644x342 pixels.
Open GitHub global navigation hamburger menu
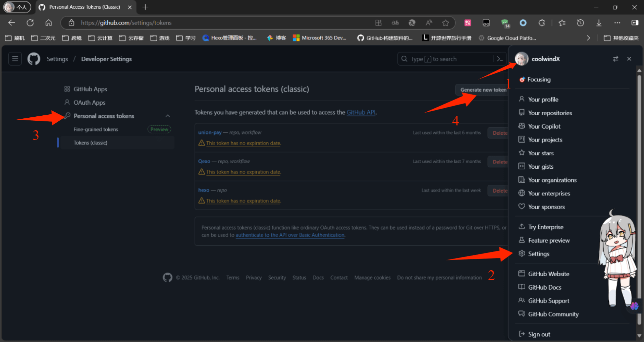(15, 59)
